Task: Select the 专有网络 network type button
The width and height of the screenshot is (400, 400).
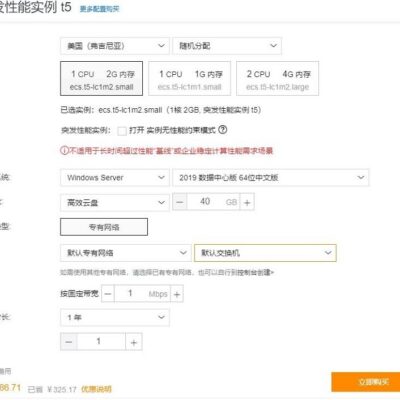Action: [104, 227]
